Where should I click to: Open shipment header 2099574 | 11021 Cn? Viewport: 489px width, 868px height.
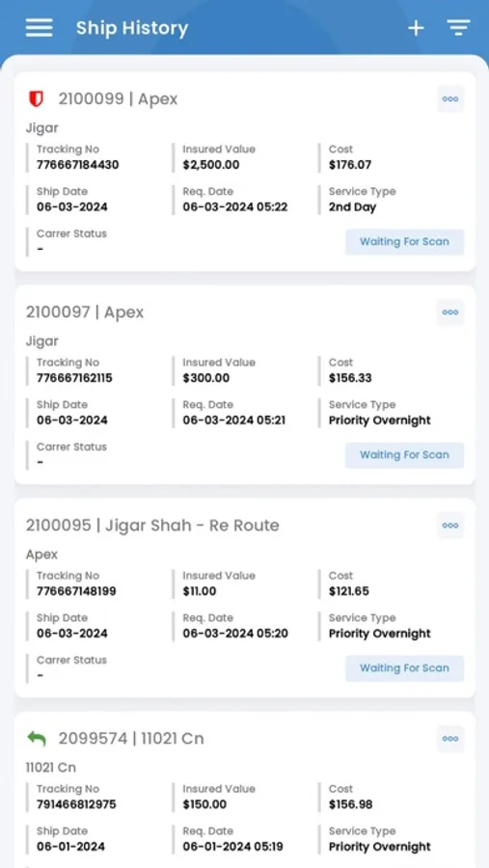[131, 739]
